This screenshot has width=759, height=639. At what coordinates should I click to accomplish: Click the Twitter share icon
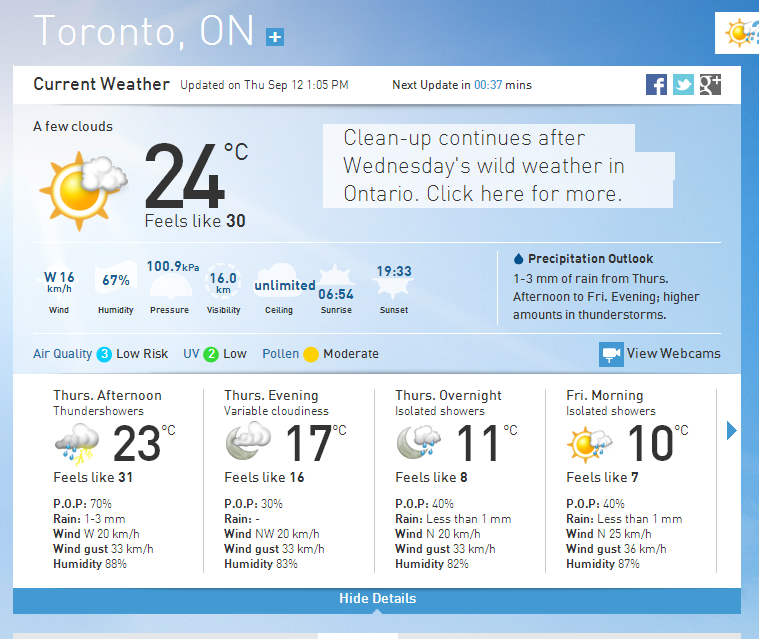point(683,85)
